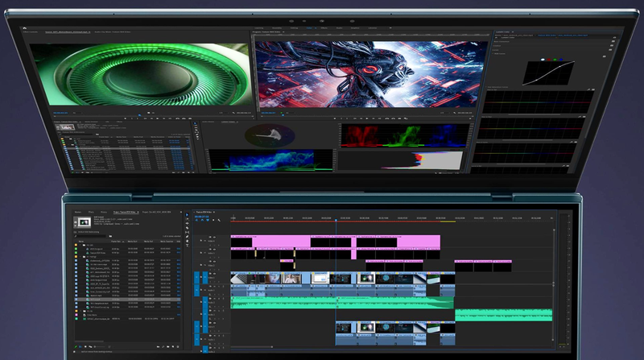Open the Graphics workspace tab on upper screen

[x=355, y=28]
